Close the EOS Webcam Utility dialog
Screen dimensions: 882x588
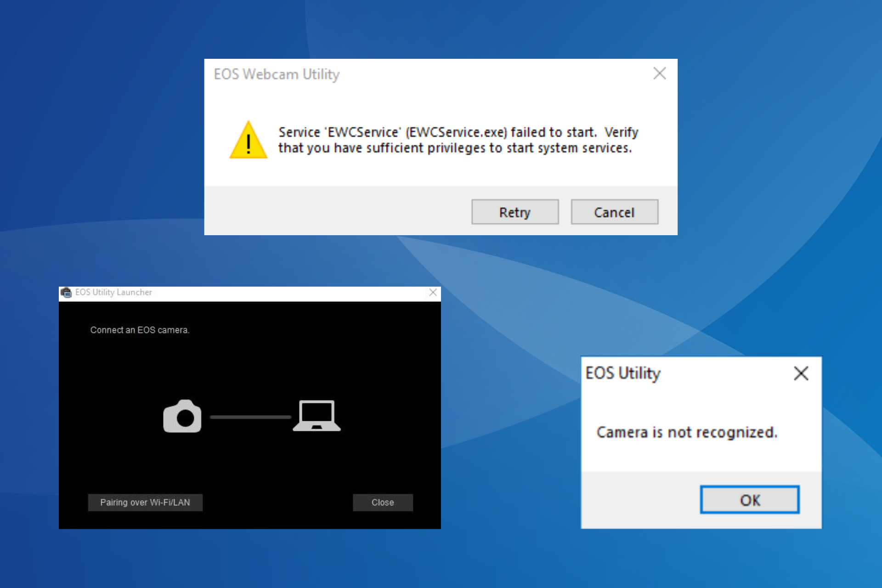(x=659, y=73)
